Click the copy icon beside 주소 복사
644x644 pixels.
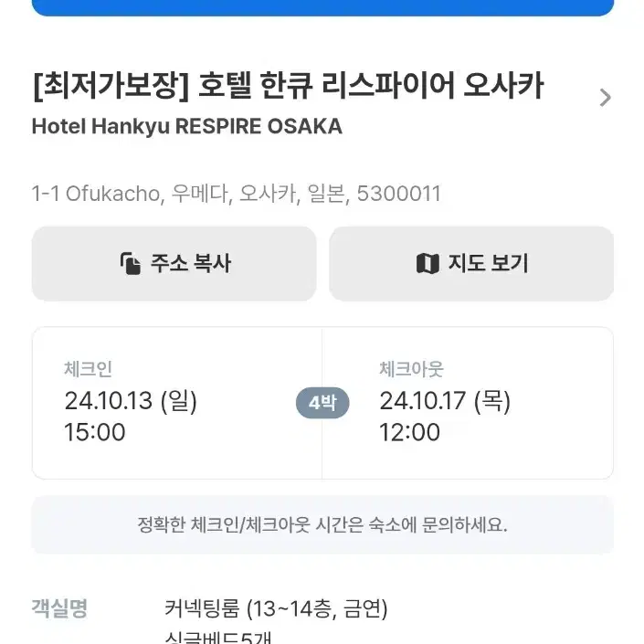point(131,263)
